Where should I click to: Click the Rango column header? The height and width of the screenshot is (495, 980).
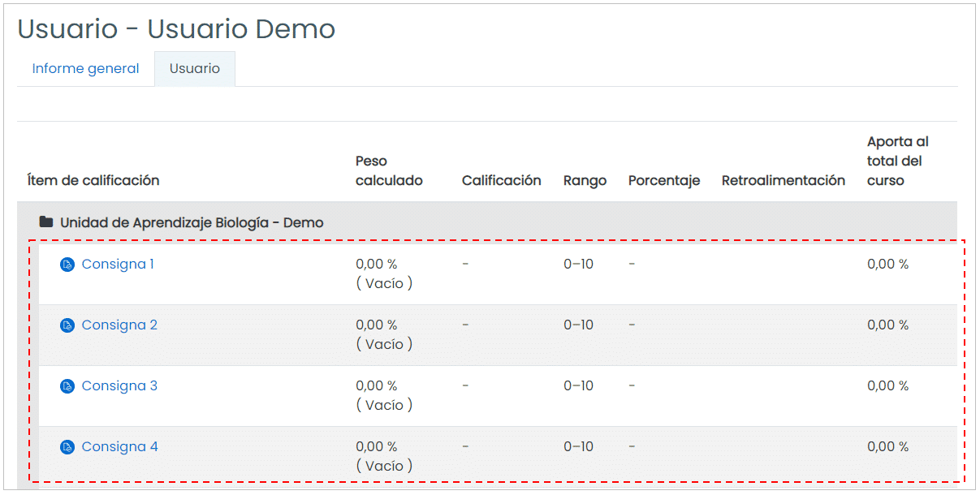pos(585,181)
